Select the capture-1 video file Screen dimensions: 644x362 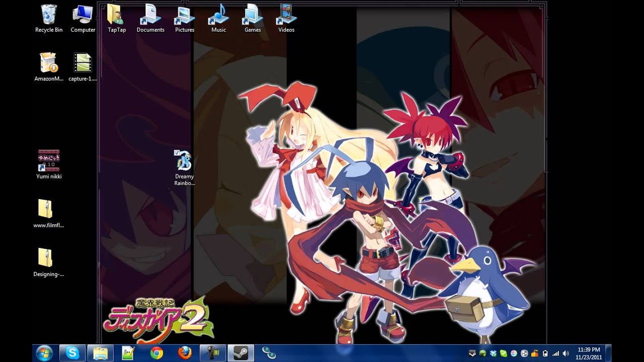83,64
